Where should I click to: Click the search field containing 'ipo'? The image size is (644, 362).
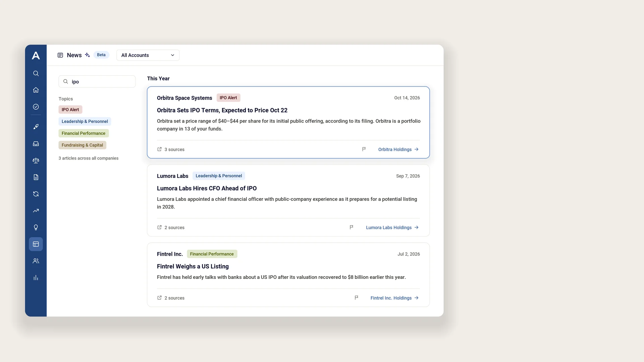pos(97,81)
